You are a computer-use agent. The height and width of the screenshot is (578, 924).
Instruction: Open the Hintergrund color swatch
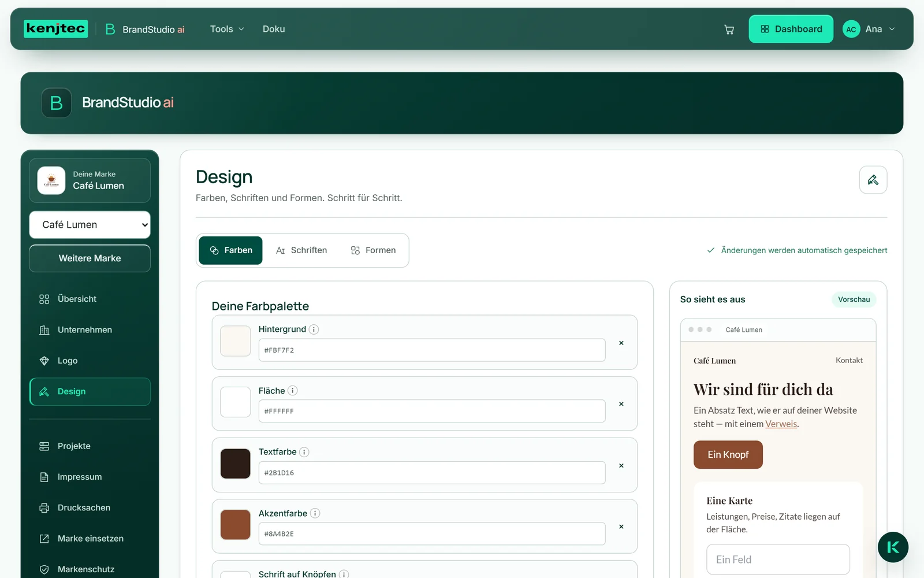pos(236,341)
